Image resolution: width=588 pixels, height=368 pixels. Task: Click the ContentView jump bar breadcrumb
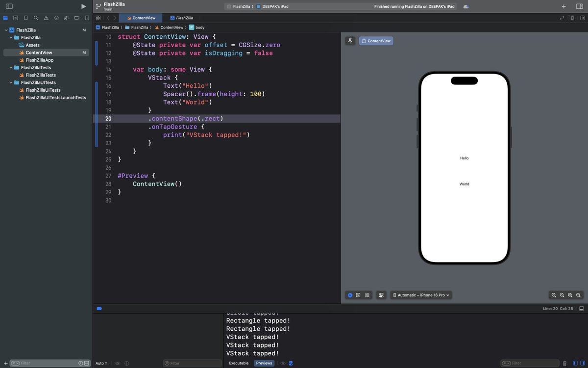170,27
